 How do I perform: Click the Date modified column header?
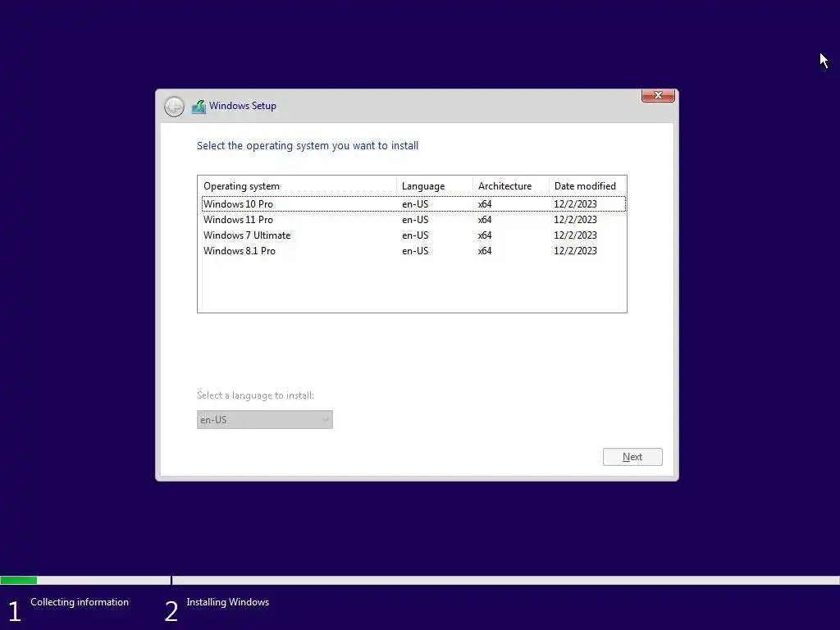click(x=587, y=186)
